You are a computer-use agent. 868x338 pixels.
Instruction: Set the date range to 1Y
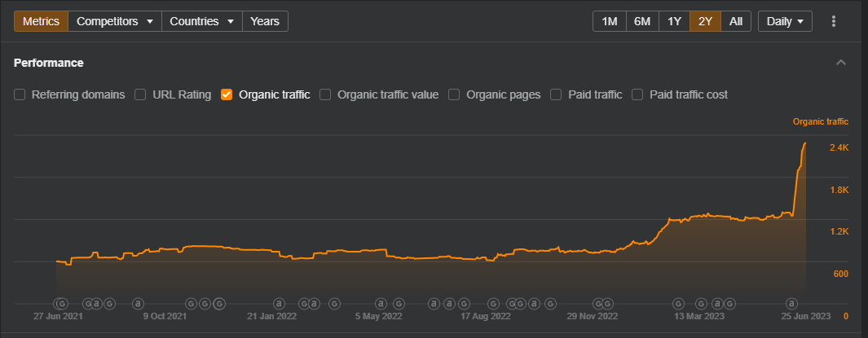pyautogui.click(x=674, y=21)
